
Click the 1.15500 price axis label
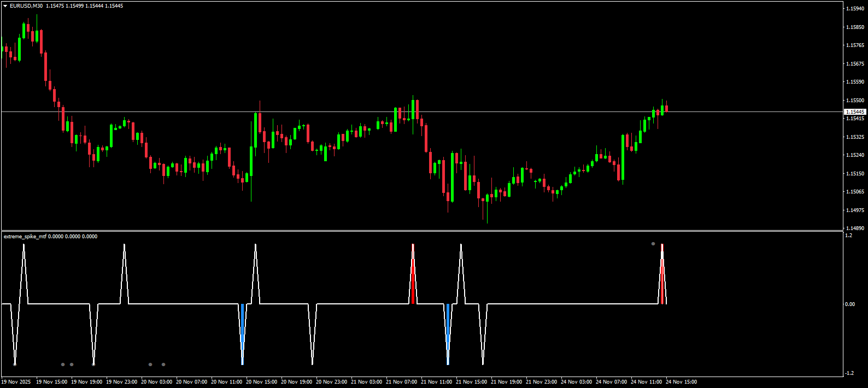[x=855, y=101]
